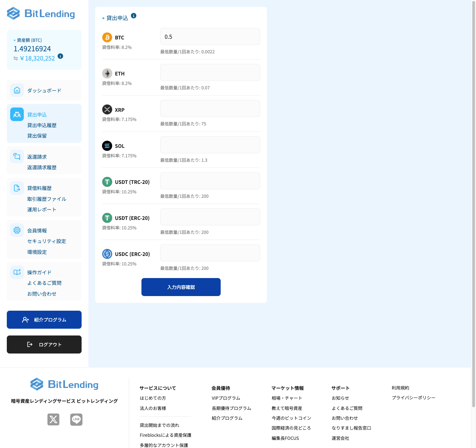
Task: Click the info icon beside 貸出申込 heading
Action: tap(134, 16)
